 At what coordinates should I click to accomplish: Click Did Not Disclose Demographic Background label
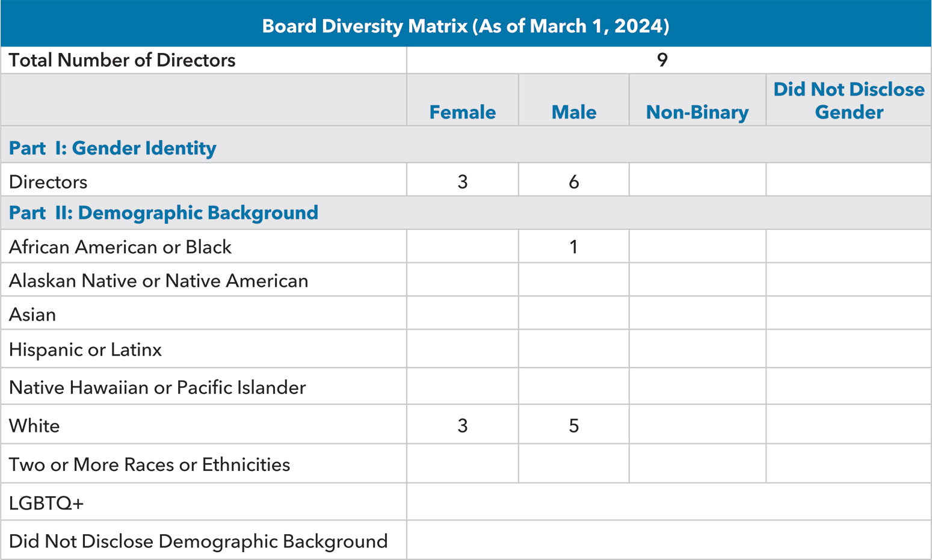tap(198, 541)
